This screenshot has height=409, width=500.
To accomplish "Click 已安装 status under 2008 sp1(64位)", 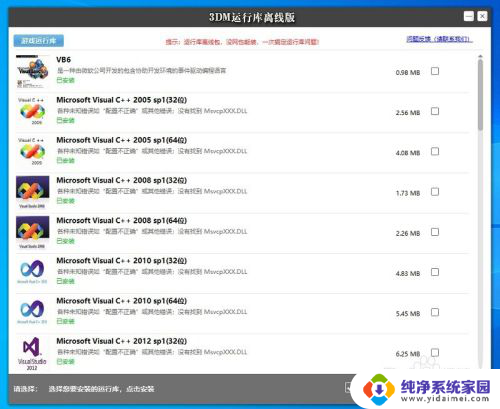I will click(65, 241).
